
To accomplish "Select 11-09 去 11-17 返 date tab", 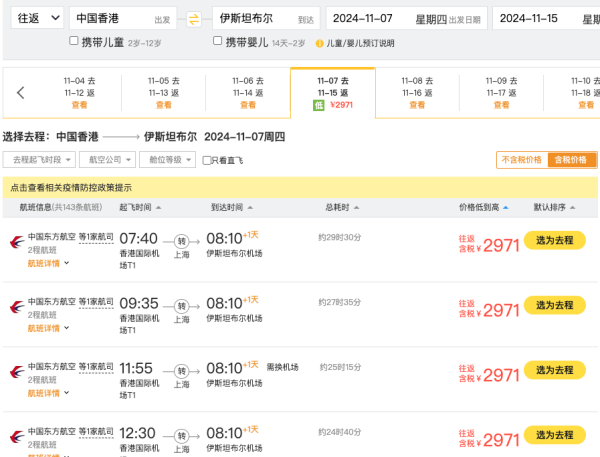I will (x=501, y=93).
